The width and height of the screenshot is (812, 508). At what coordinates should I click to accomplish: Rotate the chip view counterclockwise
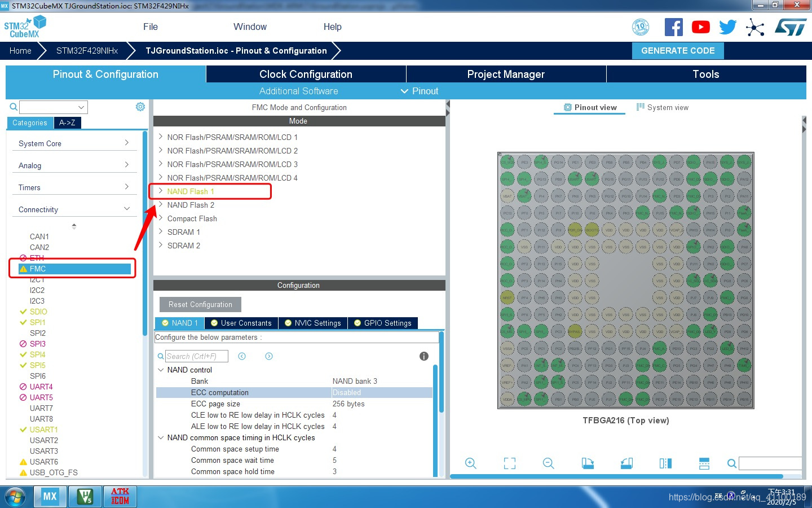pyautogui.click(x=626, y=463)
